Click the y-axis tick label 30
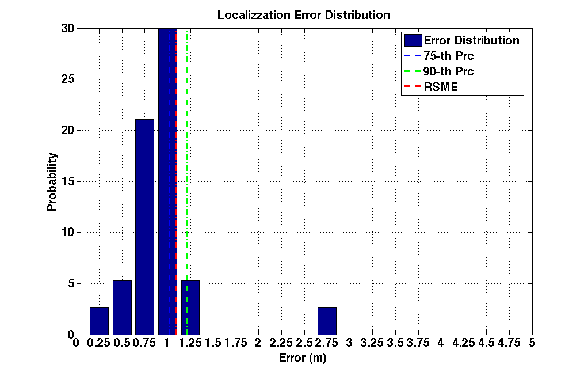This screenshot has width=588, height=376. [x=68, y=29]
